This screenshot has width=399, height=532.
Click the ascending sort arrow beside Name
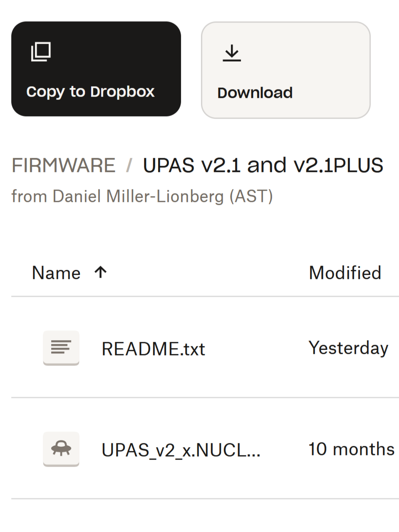coord(100,272)
